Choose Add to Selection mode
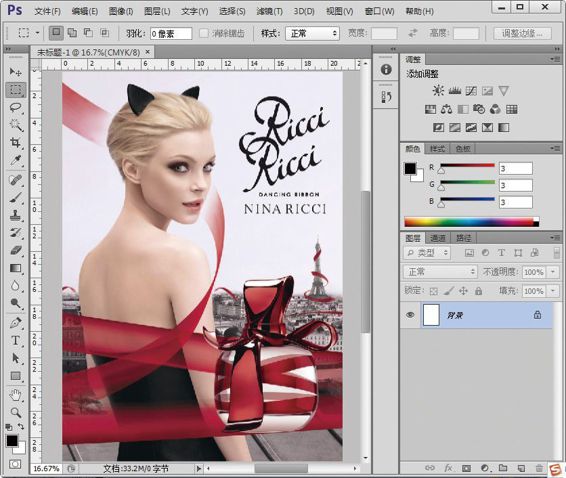The image size is (566, 478). tap(72, 33)
